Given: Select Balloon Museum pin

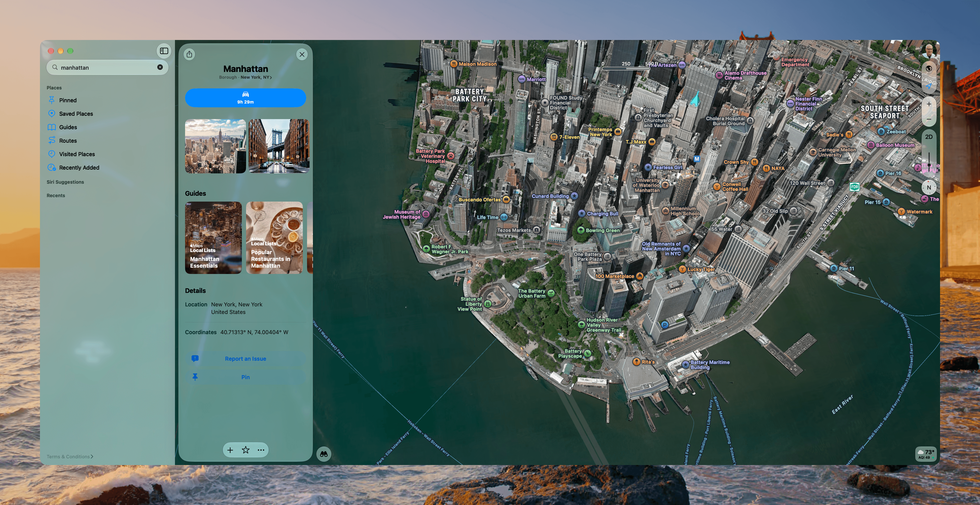Looking at the screenshot, I should click(870, 145).
